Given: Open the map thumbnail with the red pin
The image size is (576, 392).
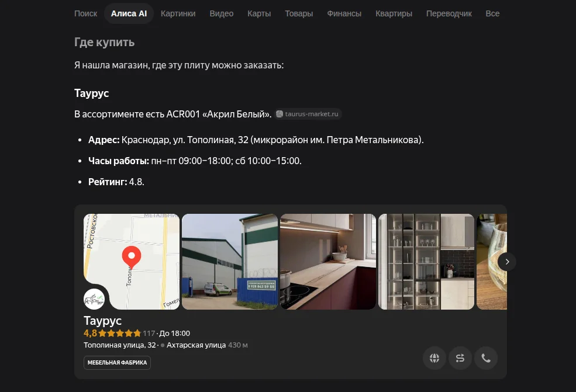Looking at the screenshot, I should (132, 262).
